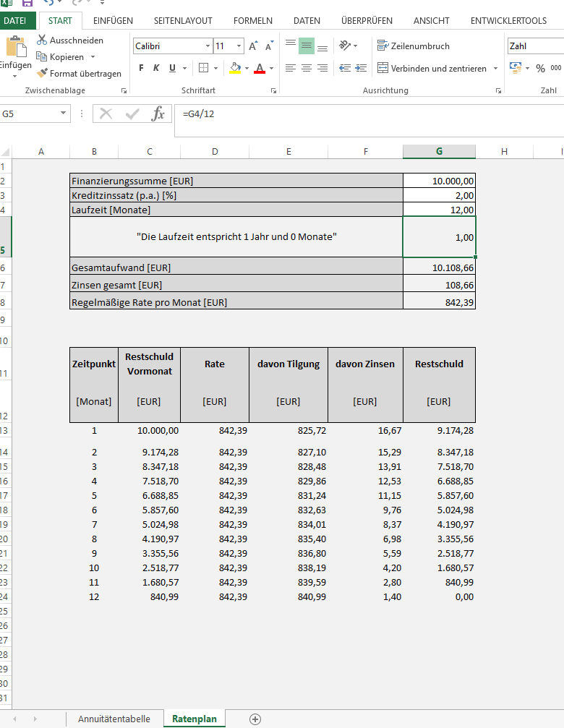Toggle bold formatting

pyautogui.click(x=141, y=68)
